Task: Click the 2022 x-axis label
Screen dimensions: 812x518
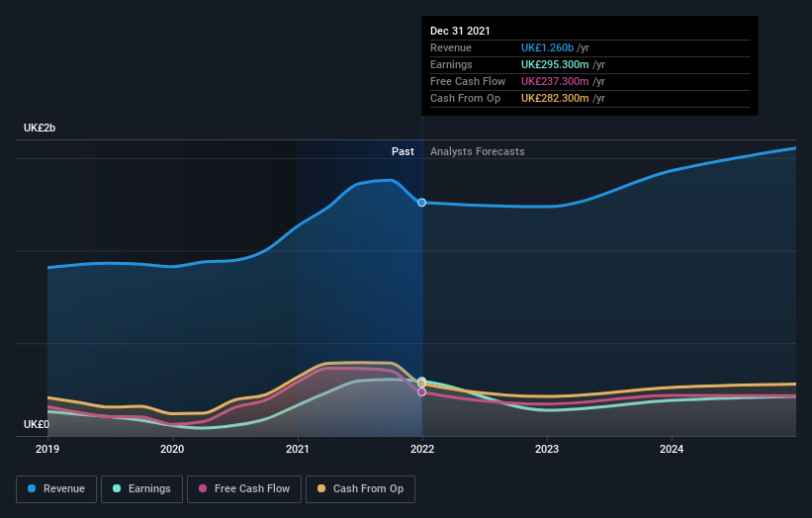Action: tap(422, 449)
